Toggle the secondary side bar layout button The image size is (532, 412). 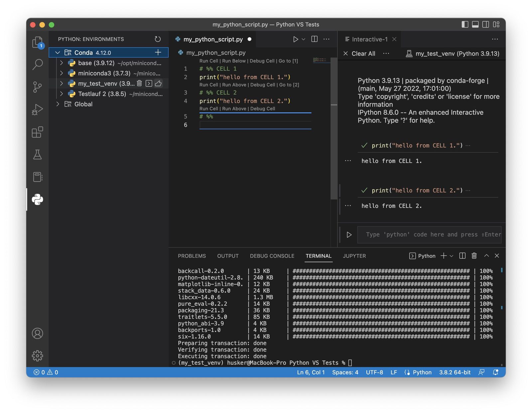[x=485, y=24]
